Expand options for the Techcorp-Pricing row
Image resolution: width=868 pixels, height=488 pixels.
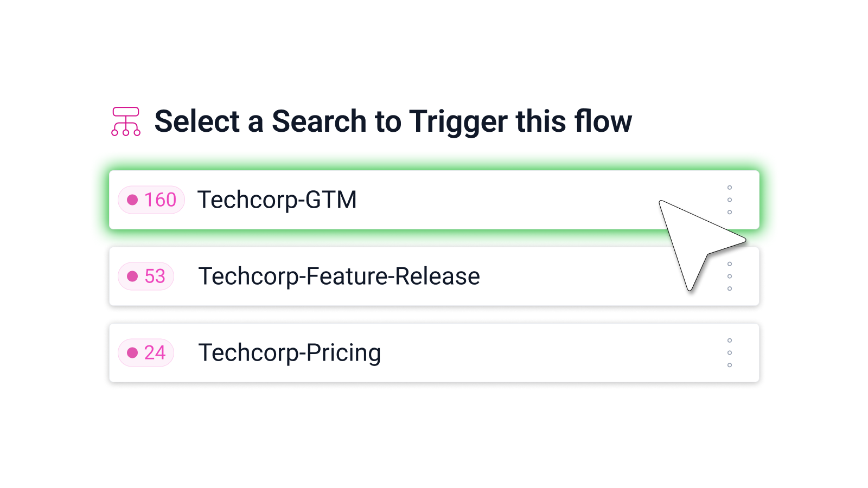pyautogui.click(x=730, y=352)
